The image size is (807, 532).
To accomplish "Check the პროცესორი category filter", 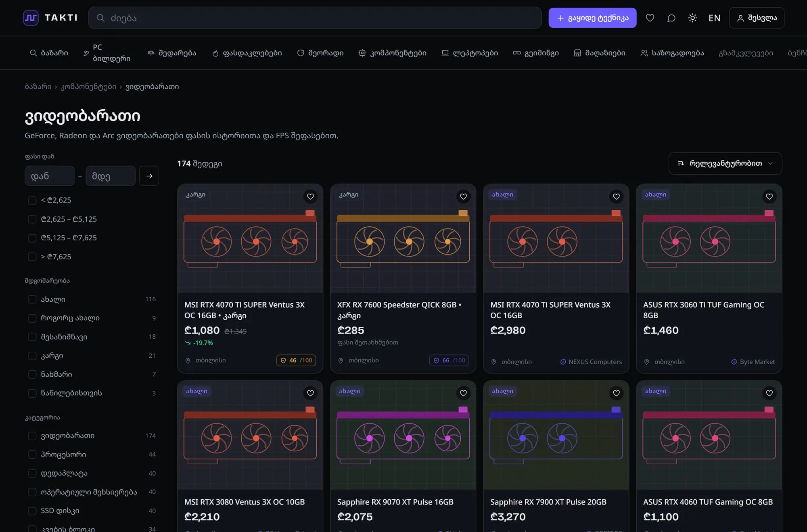I will 32,455.
